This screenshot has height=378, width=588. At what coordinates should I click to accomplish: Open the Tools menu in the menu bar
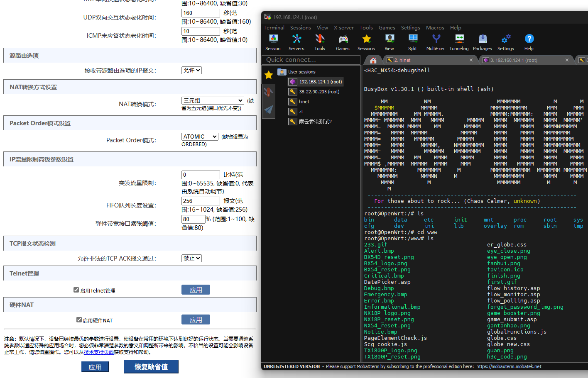click(366, 28)
